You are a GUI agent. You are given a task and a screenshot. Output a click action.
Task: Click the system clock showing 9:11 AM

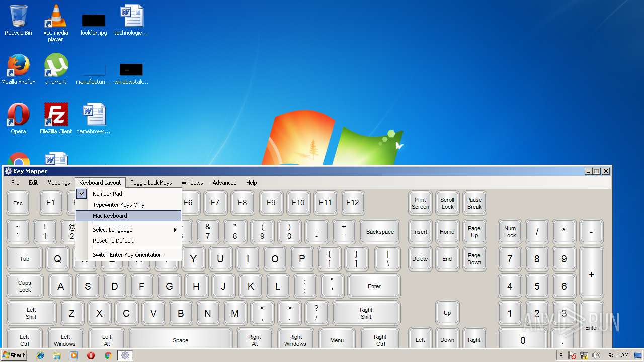[618, 355]
